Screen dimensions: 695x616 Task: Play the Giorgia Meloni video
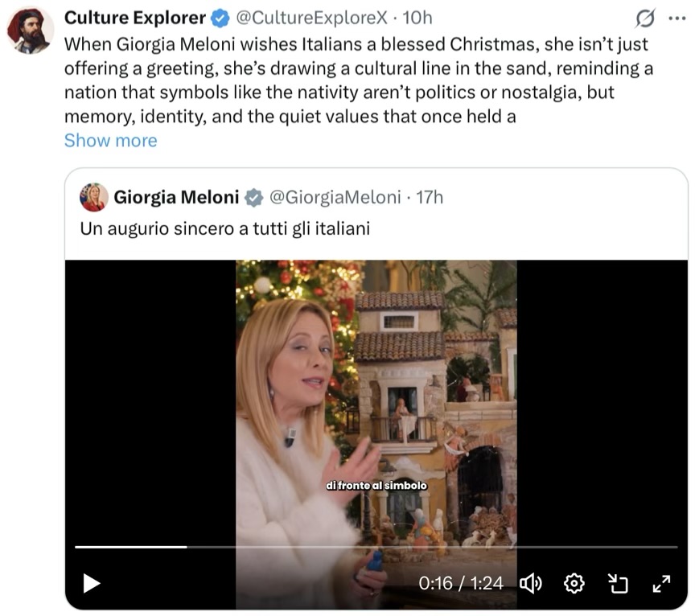[92, 583]
